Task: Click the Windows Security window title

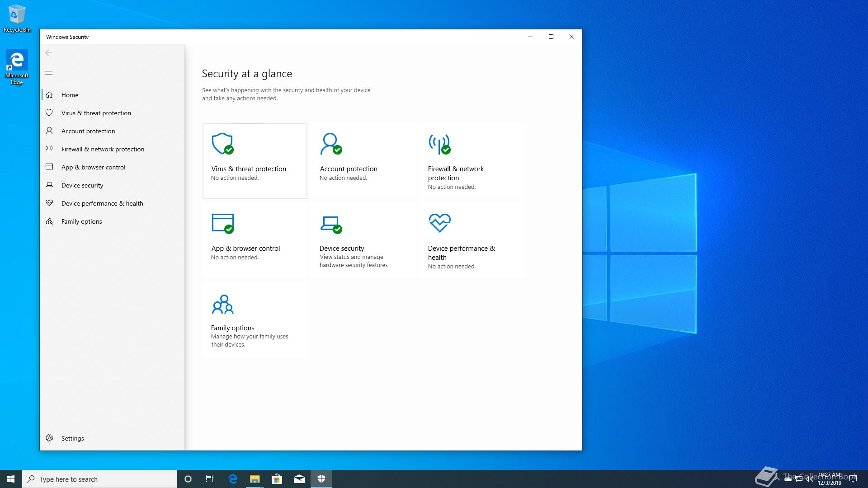Action: pos(67,37)
